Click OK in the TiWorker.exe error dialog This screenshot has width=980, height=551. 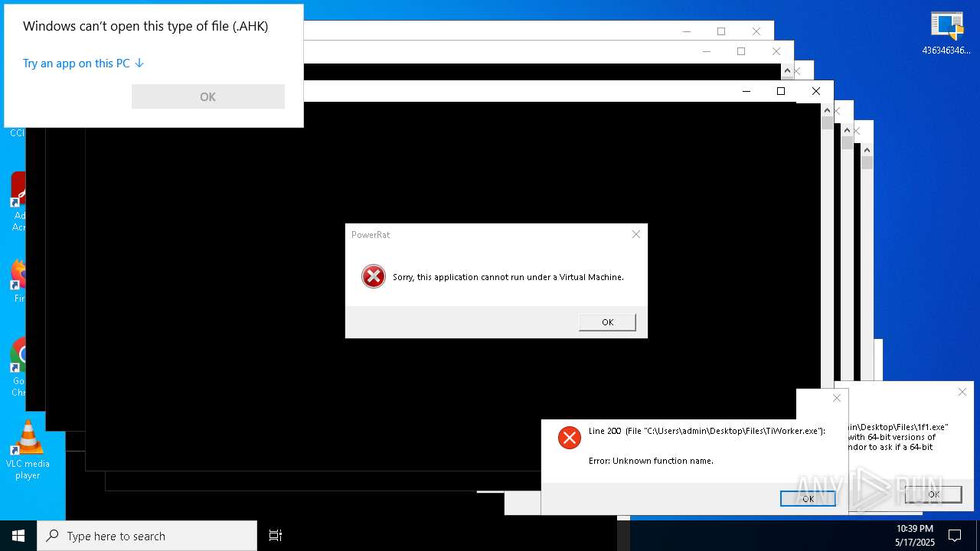[808, 498]
